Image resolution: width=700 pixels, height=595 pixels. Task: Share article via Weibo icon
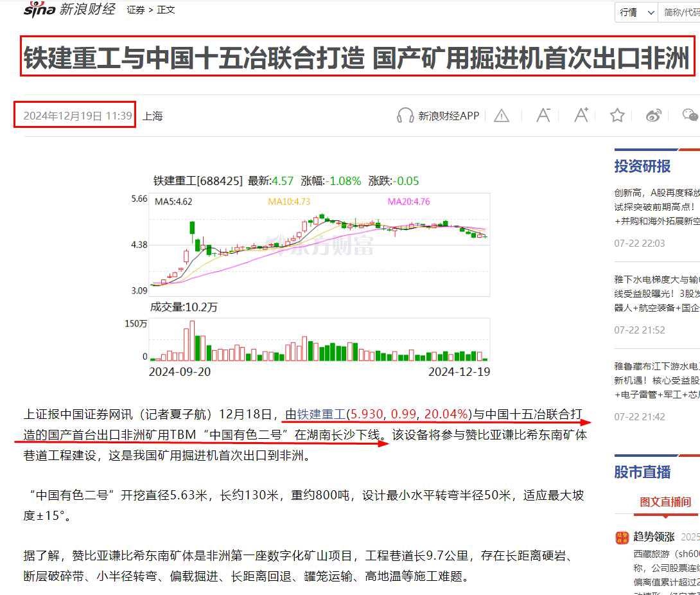(653, 116)
